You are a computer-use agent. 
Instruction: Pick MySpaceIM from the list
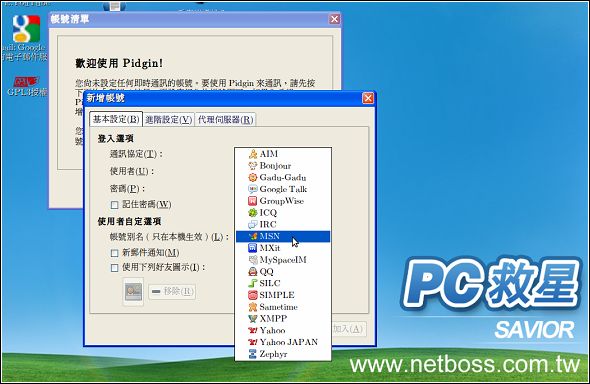point(283,260)
